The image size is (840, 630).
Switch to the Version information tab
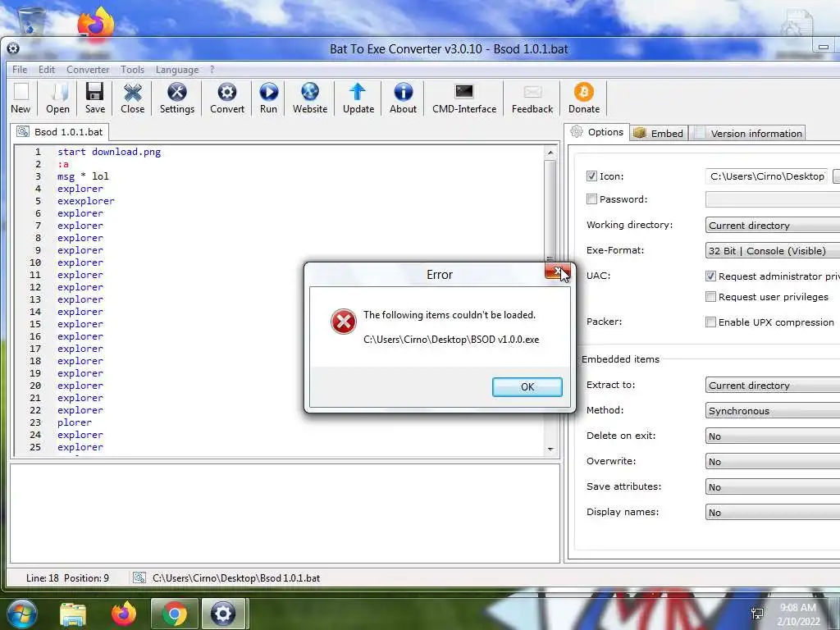point(748,134)
